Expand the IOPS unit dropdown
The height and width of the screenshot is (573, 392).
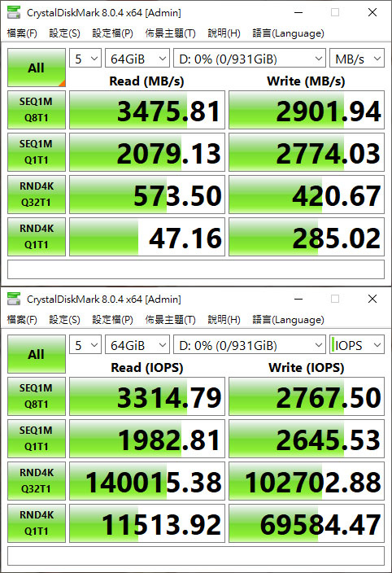coord(357,345)
